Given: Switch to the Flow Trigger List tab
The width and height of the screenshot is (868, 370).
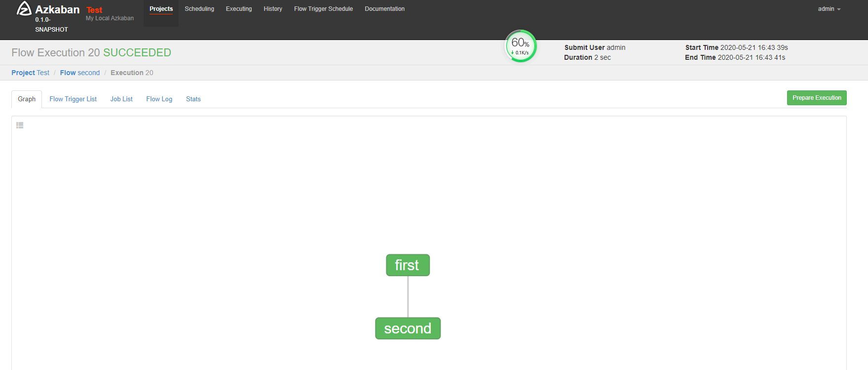Looking at the screenshot, I should click(73, 99).
